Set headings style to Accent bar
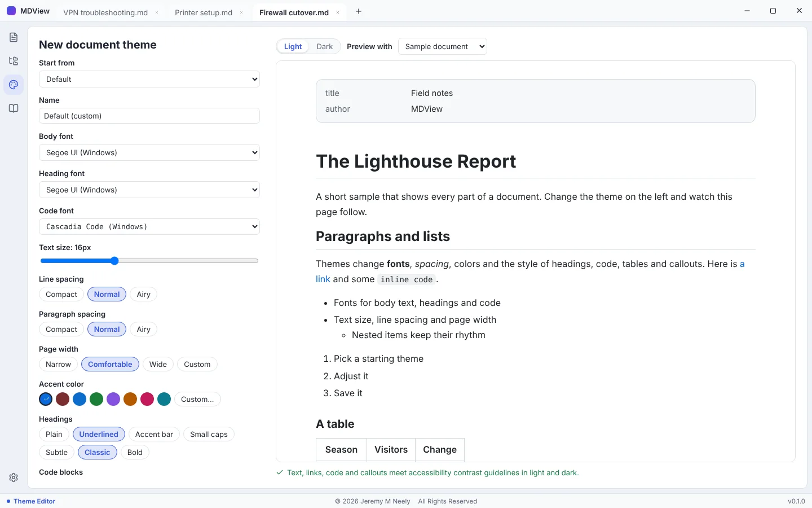The height and width of the screenshot is (508, 812). click(154, 434)
